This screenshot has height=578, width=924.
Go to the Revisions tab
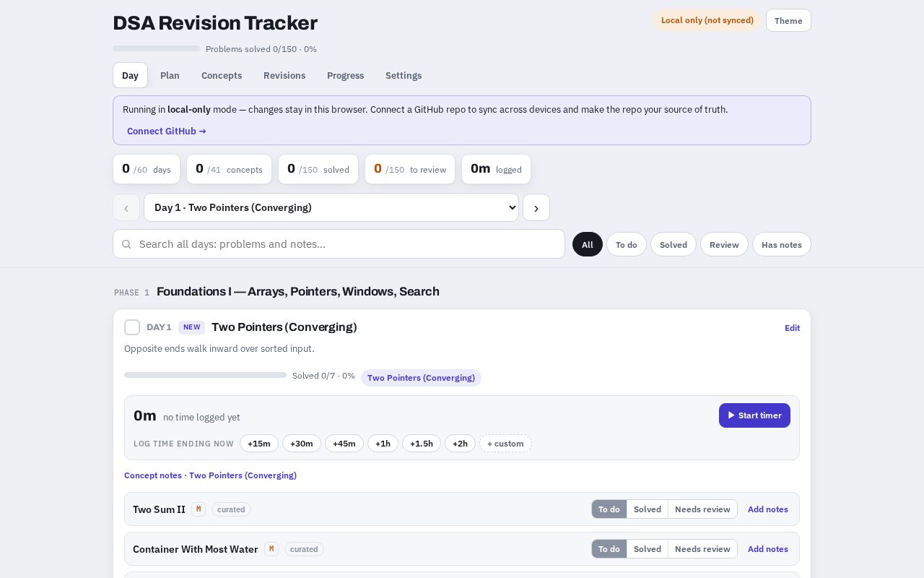point(284,75)
